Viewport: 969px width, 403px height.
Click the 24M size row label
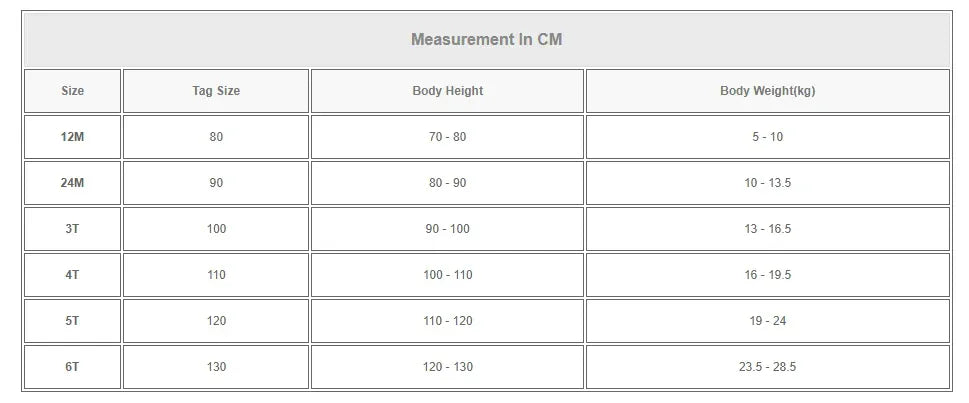coord(73,183)
